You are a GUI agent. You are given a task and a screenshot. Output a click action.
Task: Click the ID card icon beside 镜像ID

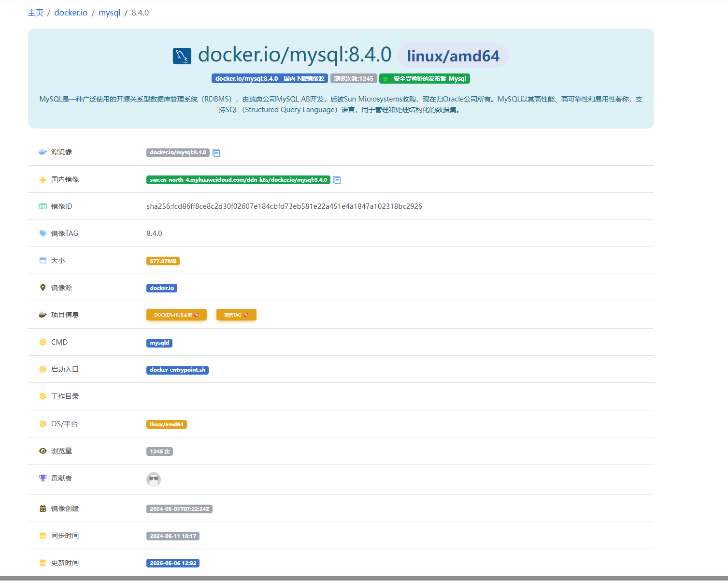coord(43,206)
